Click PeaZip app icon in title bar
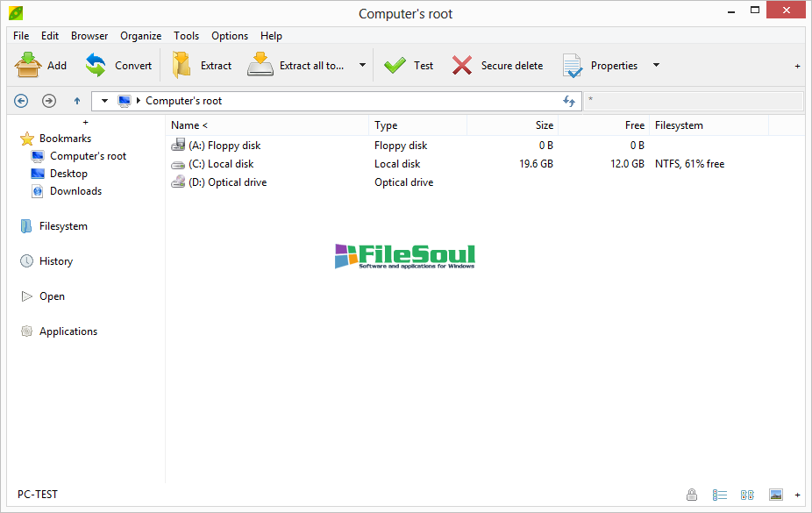Viewport: 812px width, 513px height. click(x=16, y=13)
